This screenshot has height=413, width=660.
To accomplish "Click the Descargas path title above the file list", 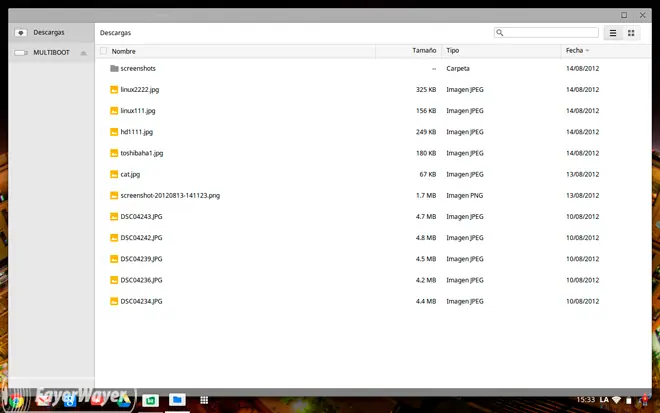I will coord(115,33).
